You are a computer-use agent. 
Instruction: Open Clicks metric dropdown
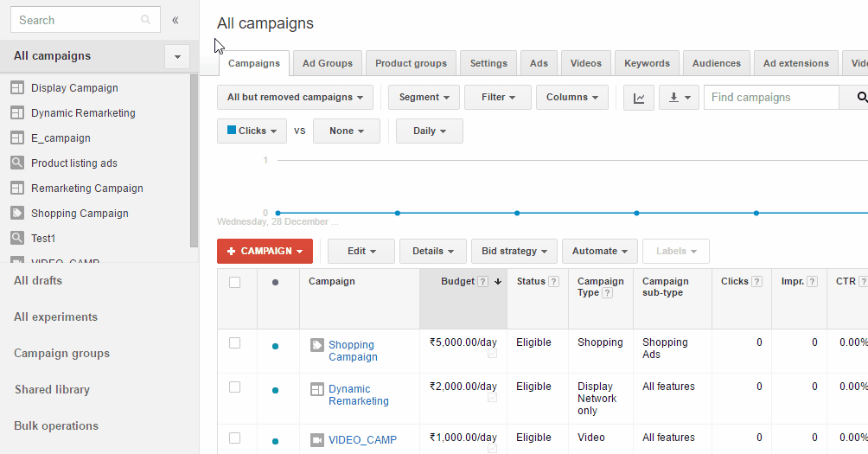[252, 131]
